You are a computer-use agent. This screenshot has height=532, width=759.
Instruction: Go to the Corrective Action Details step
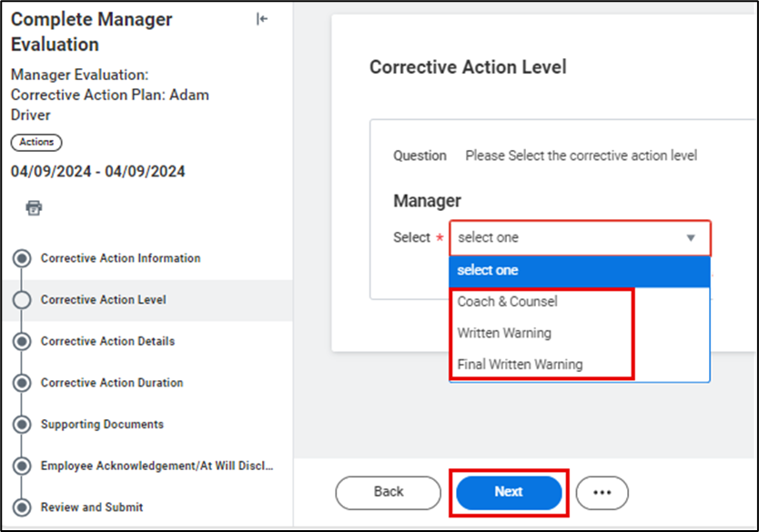[x=23, y=341]
